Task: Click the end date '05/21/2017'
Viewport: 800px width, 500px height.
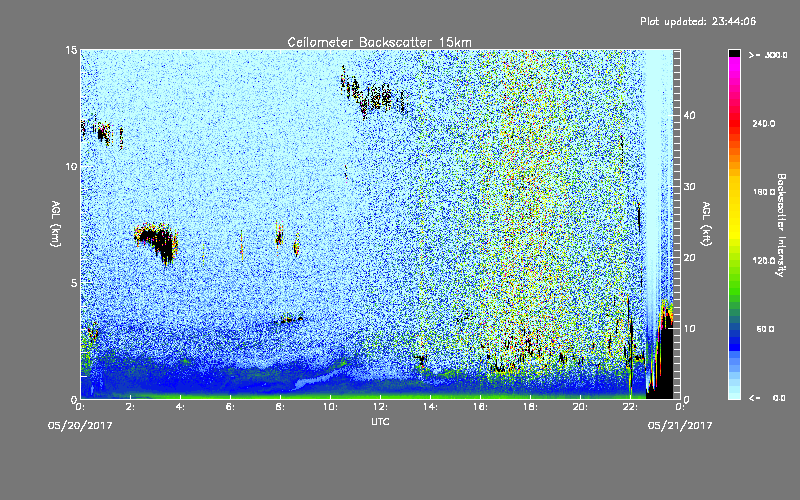Action: 680,426
